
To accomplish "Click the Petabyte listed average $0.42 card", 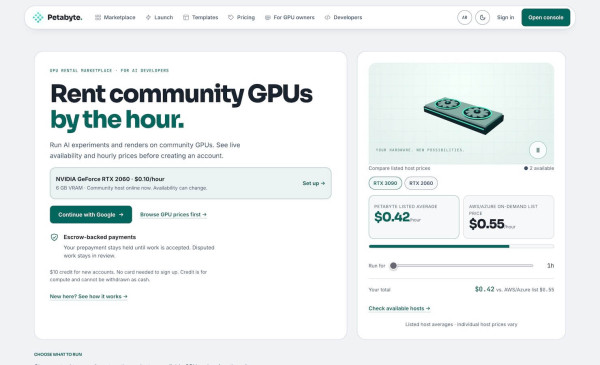I will coord(414,217).
